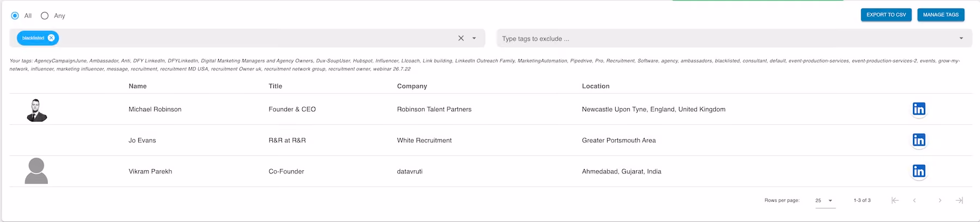Go to the next page arrow

940,200
